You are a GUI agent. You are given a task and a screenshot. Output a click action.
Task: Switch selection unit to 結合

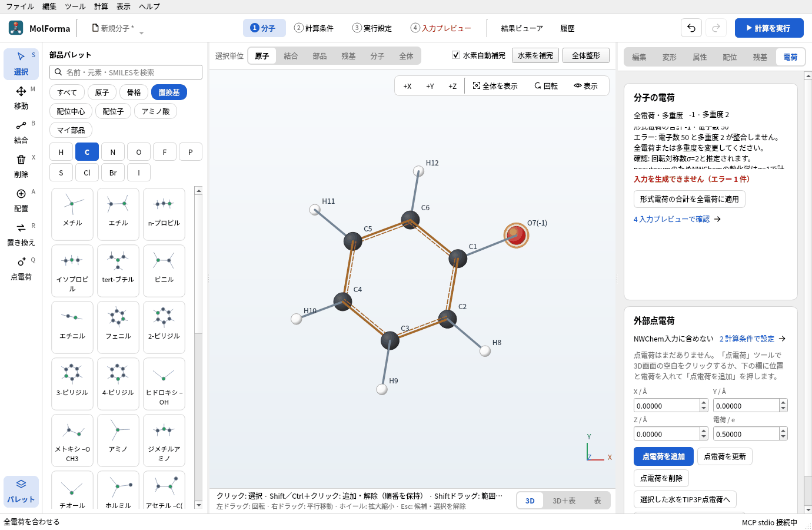tap(291, 56)
